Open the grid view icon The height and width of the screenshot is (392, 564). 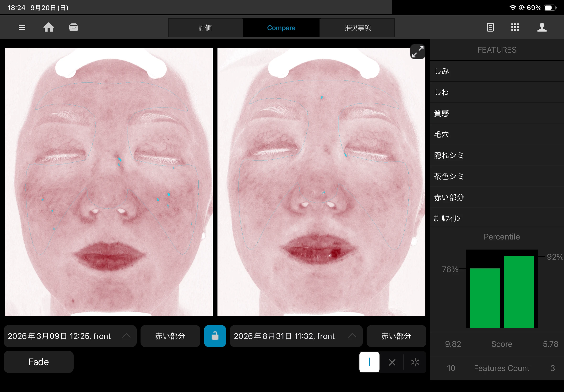515,27
